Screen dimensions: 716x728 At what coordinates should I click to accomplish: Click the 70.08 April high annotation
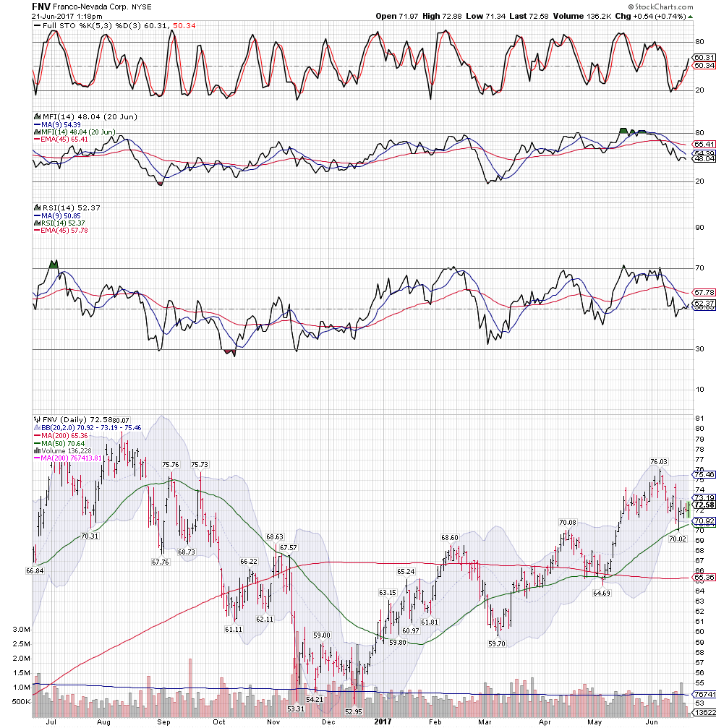[568, 523]
